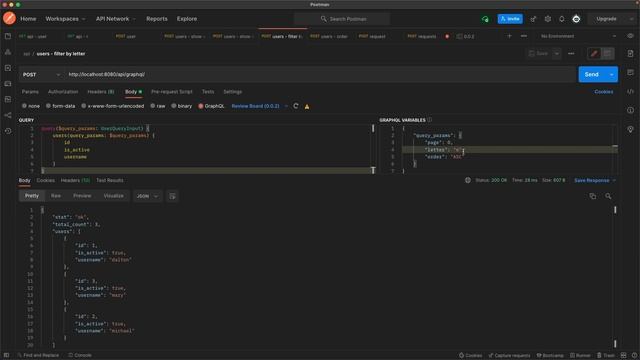
Task: Expand the Workspaces menu
Action: coord(65,19)
